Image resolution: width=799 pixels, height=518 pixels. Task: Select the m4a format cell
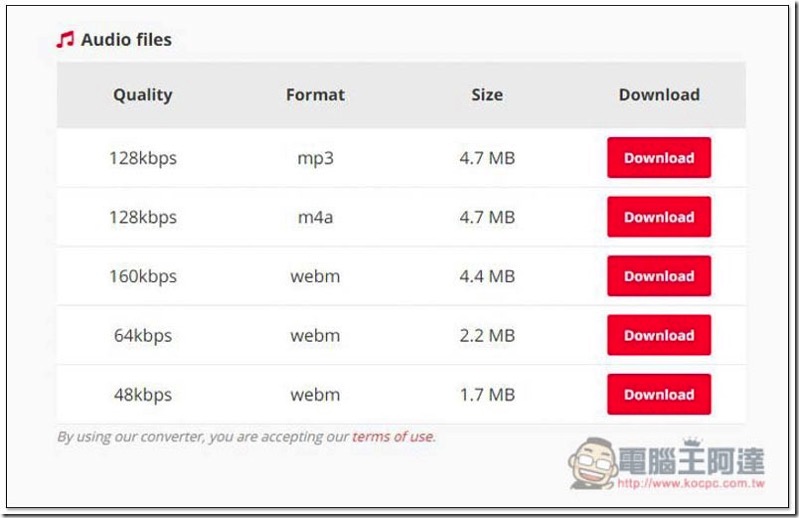point(315,217)
